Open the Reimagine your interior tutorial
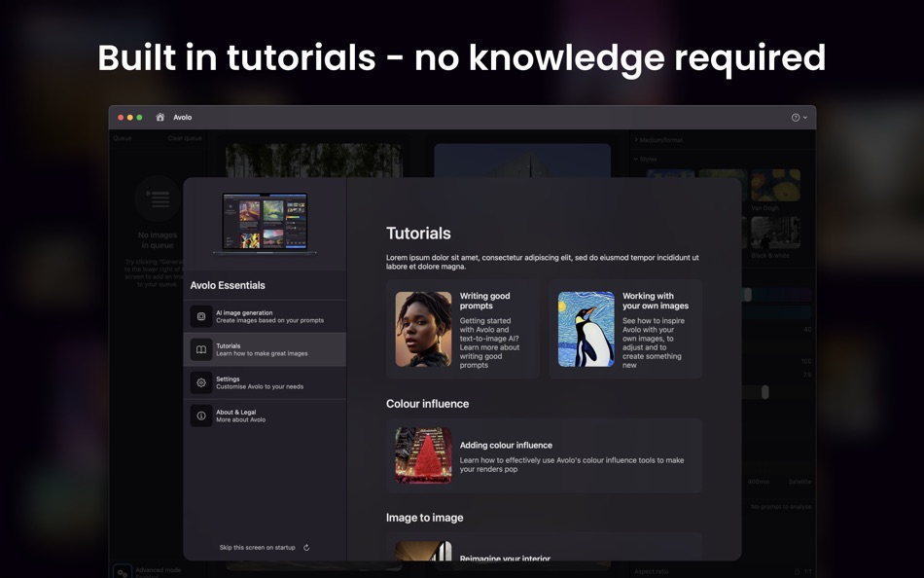This screenshot has width=924, height=578. point(544,547)
